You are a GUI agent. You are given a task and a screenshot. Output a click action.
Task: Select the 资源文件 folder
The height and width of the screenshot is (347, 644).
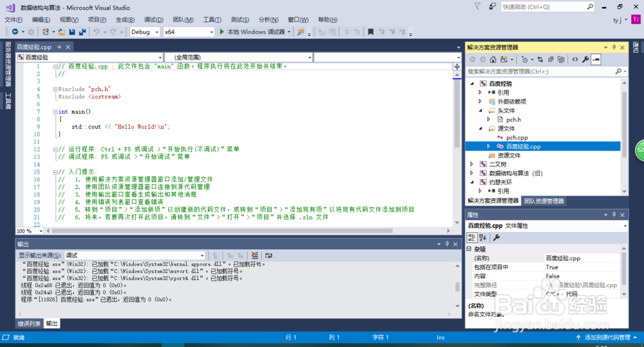509,155
